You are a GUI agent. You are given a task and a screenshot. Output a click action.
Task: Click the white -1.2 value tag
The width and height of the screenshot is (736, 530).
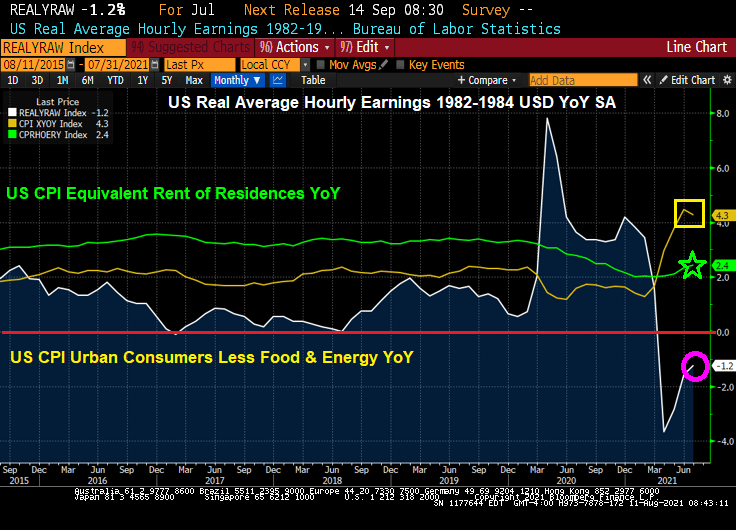coord(724,366)
